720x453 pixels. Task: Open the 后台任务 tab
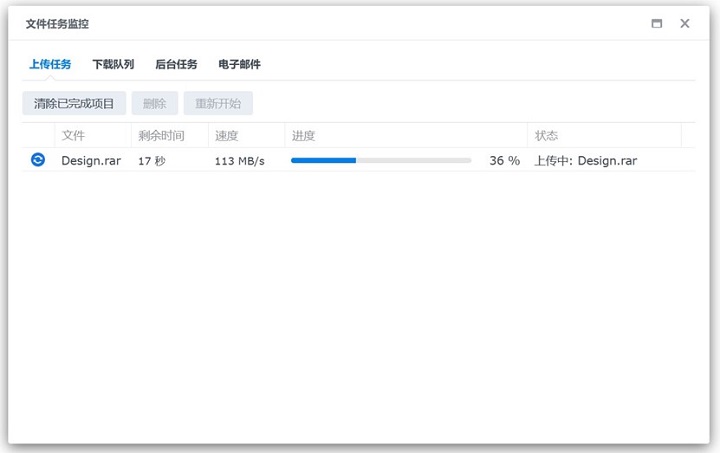click(176, 64)
